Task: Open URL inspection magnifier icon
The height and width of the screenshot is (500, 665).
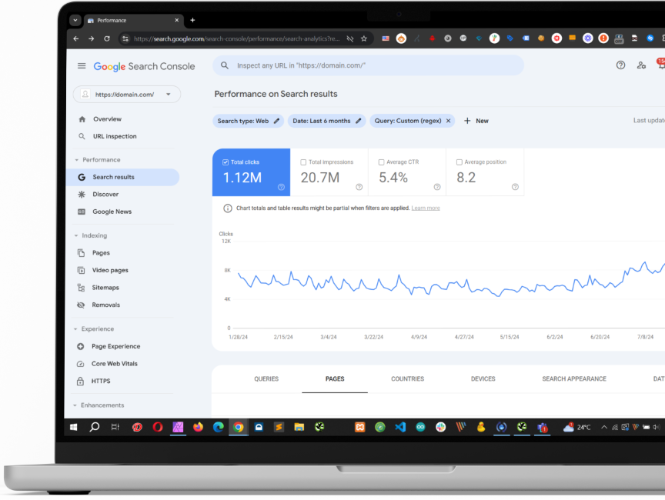Action: 81,136
